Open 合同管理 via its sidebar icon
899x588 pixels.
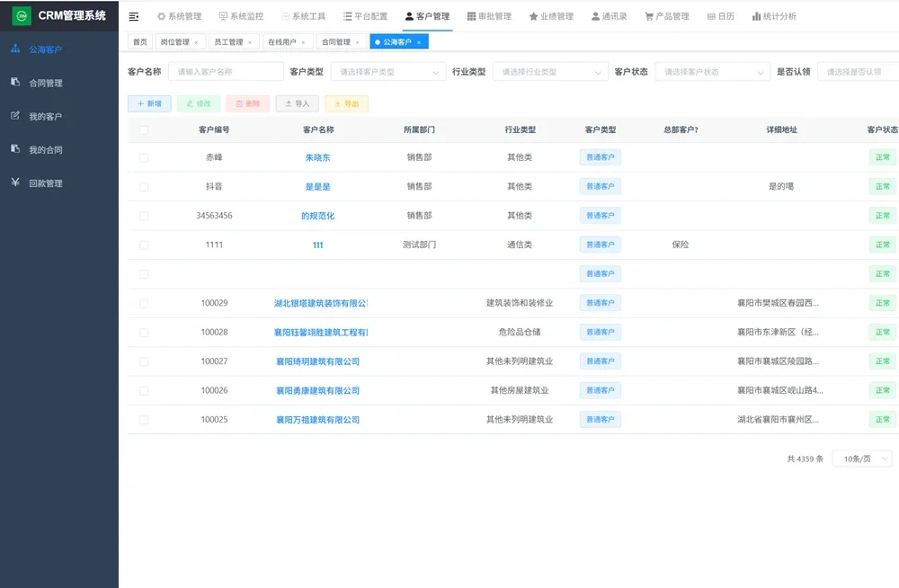[x=15, y=83]
